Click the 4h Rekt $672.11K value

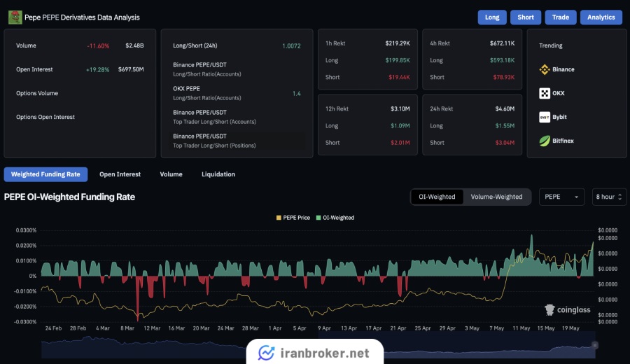point(502,43)
